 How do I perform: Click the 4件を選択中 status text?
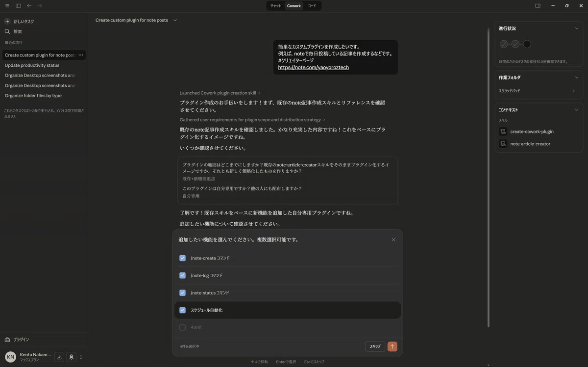pos(190,346)
